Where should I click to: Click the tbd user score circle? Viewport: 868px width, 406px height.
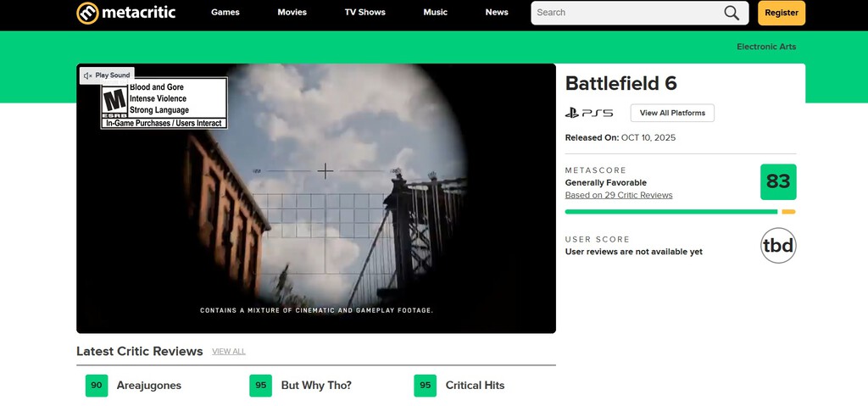tap(777, 246)
